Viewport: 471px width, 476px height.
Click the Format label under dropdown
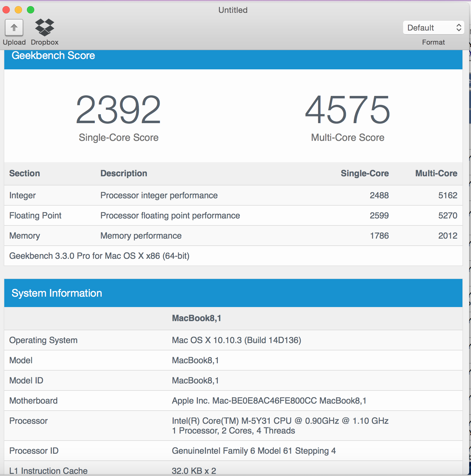coord(433,42)
